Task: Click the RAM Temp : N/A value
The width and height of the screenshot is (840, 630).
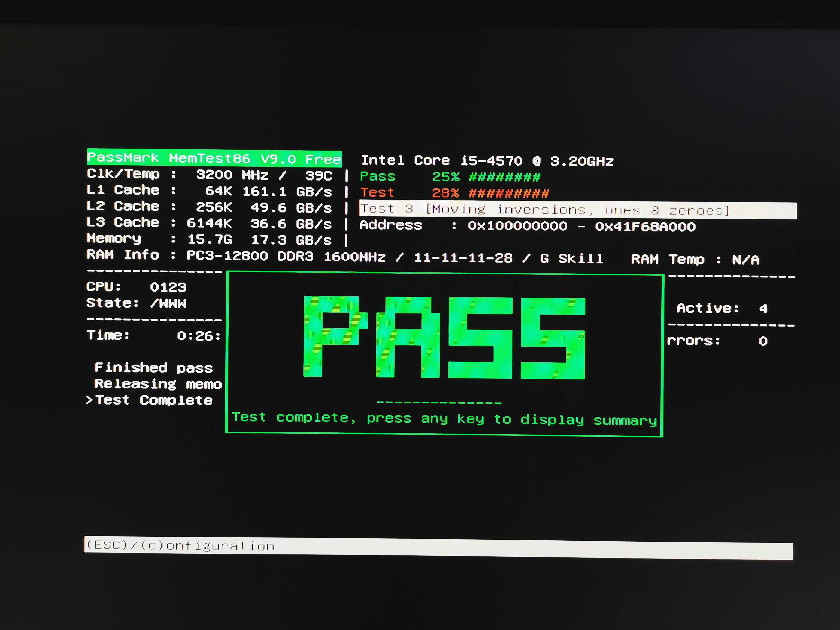Action: (695, 259)
